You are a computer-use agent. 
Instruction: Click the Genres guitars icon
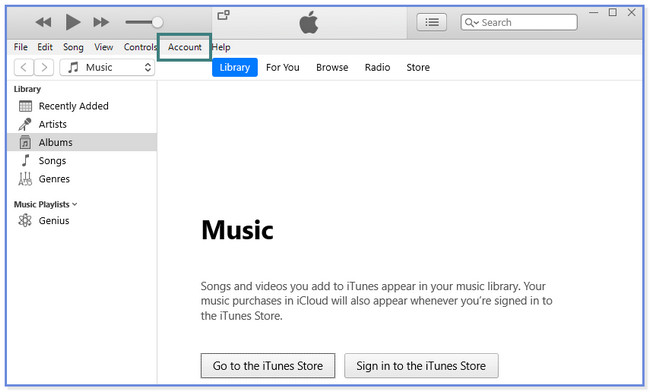[25, 179]
